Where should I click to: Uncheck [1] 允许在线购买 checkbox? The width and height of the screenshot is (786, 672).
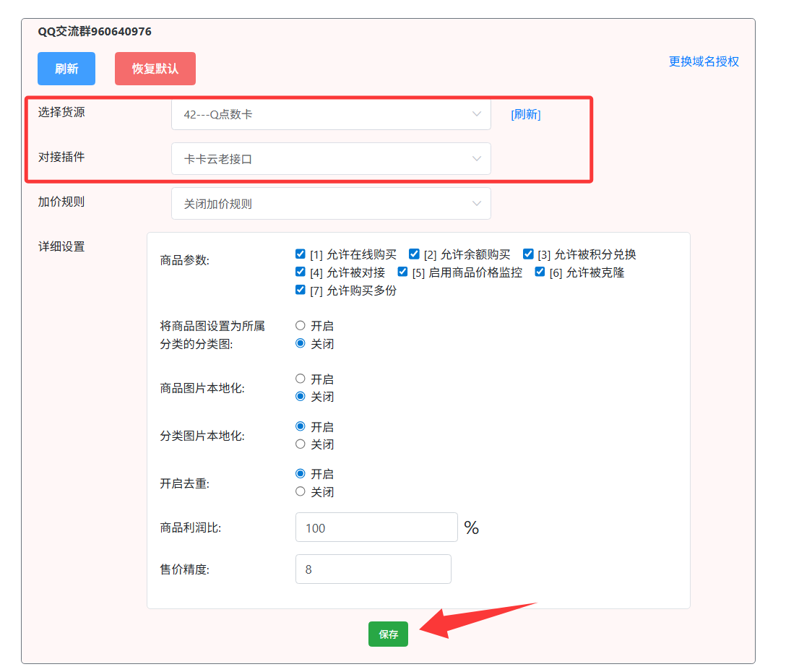pyautogui.click(x=301, y=254)
